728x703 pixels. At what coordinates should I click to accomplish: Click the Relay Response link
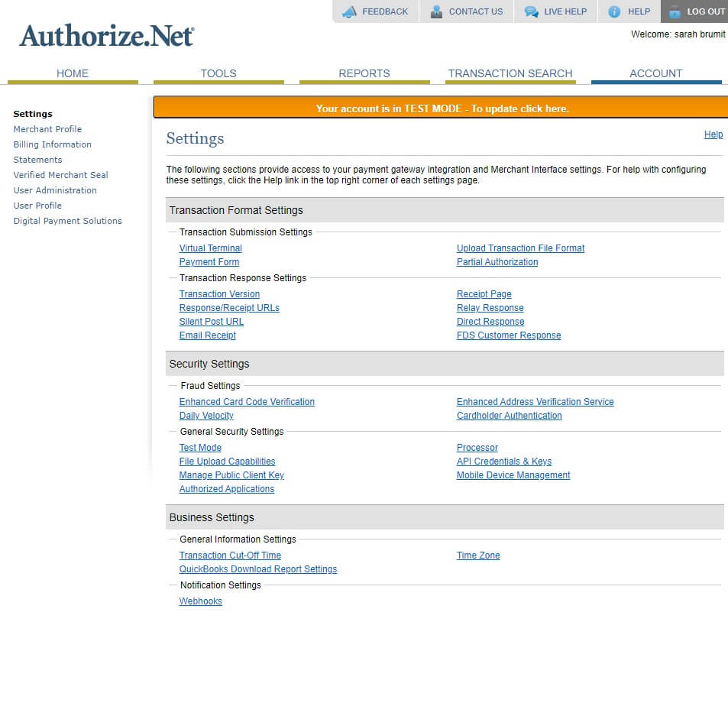(x=490, y=308)
